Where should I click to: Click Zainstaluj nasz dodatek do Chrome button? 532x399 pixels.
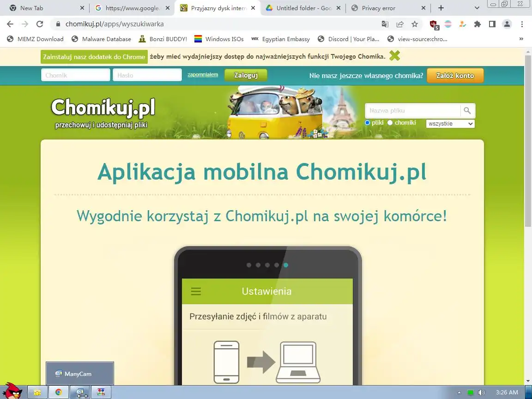(94, 57)
